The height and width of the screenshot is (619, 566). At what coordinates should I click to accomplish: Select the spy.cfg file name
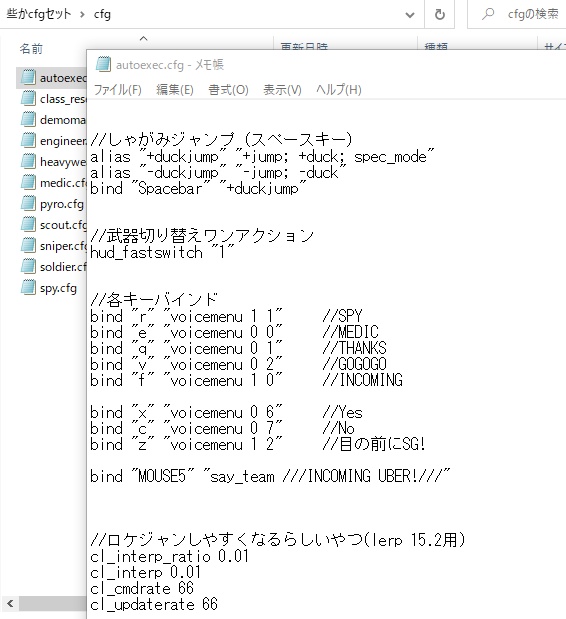pyautogui.click(x=58, y=288)
